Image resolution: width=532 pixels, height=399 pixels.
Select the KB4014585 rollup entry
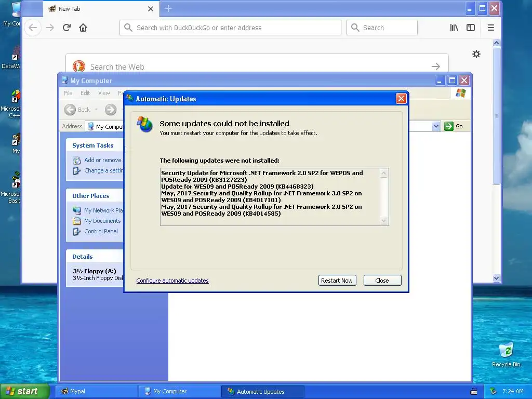click(x=261, y=210)
